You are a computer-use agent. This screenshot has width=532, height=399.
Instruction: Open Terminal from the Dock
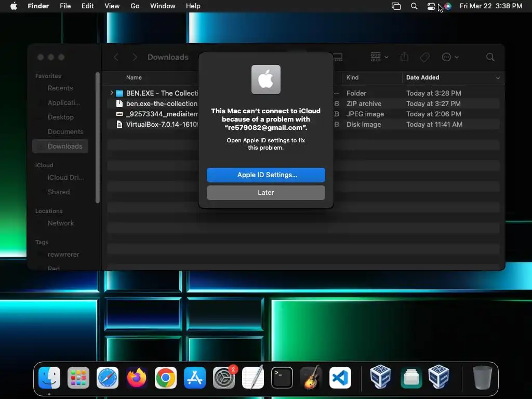coord(282,378)
